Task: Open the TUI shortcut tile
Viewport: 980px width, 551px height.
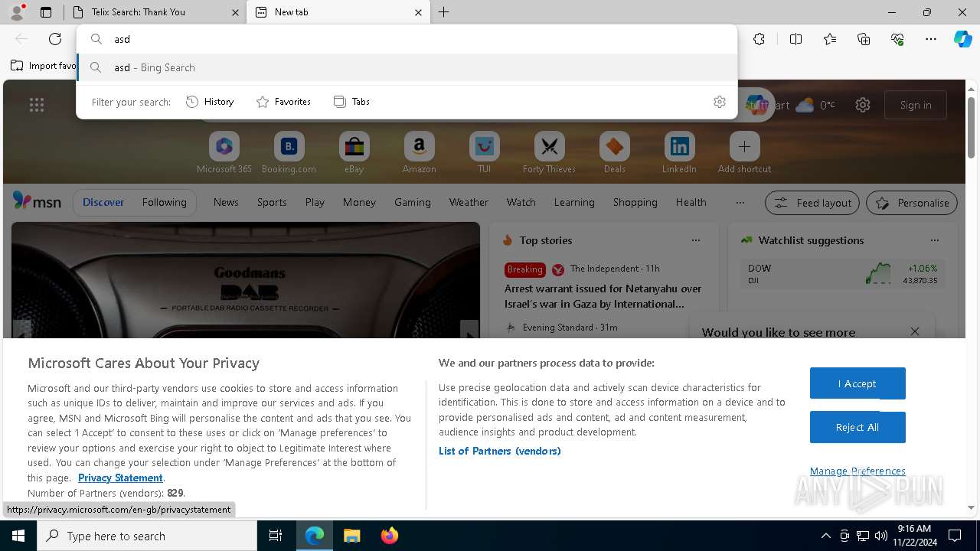Action: tap(484, 153)
